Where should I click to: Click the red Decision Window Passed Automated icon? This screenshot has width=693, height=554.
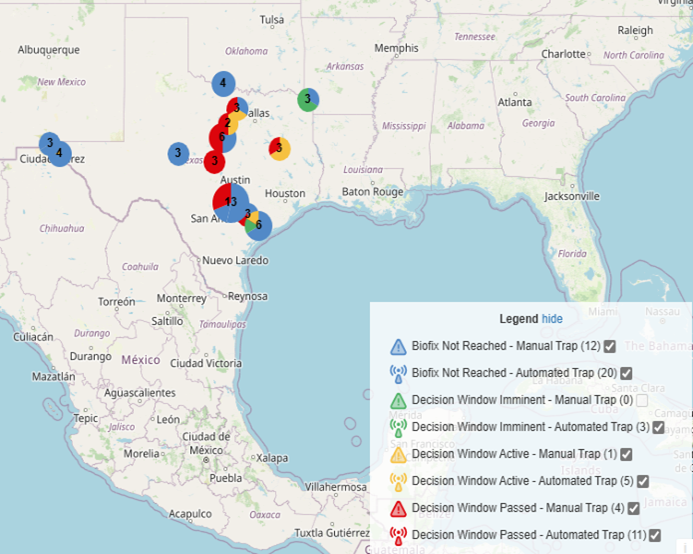point(398,535)
